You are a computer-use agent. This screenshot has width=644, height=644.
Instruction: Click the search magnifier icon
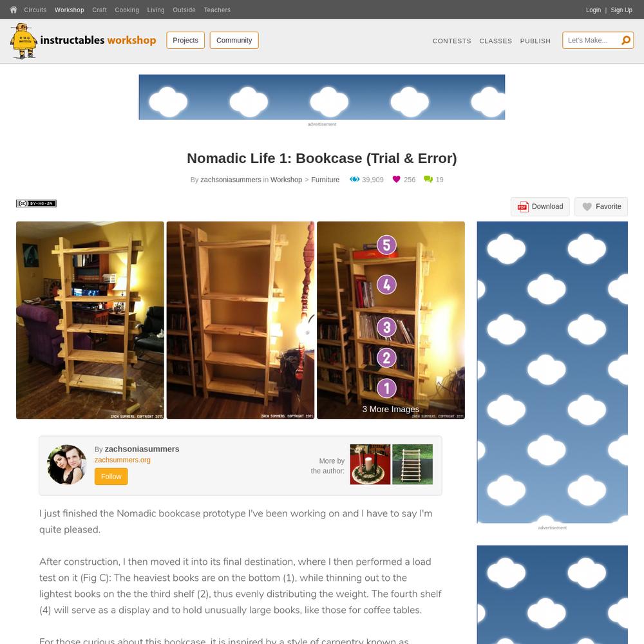coord(625,40)
